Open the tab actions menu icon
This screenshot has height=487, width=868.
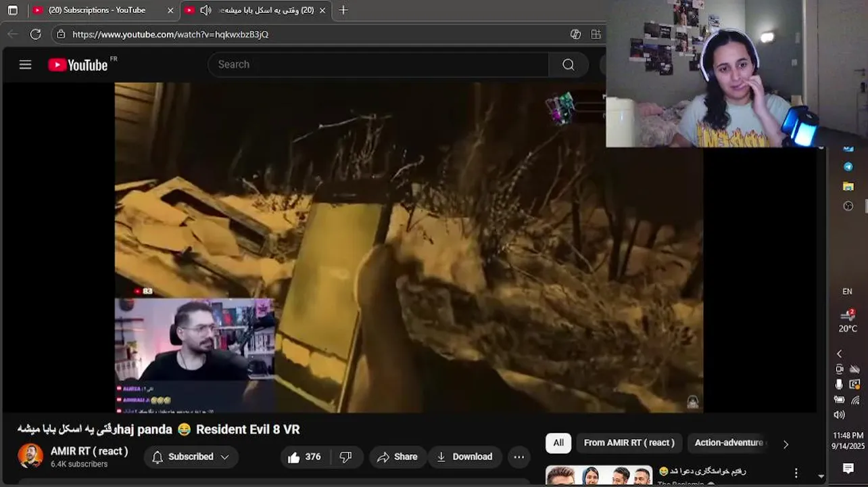(12, 10)
